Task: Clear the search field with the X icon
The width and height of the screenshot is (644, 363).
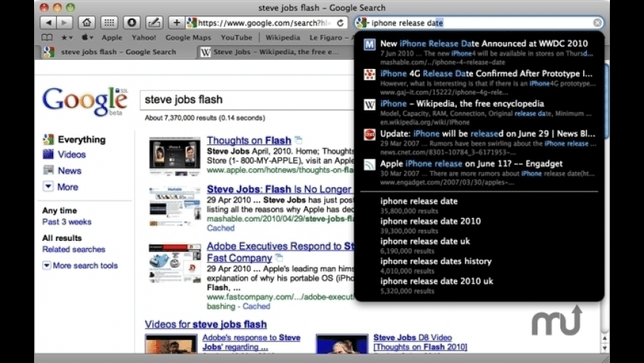Action: (x=597, y=23)
